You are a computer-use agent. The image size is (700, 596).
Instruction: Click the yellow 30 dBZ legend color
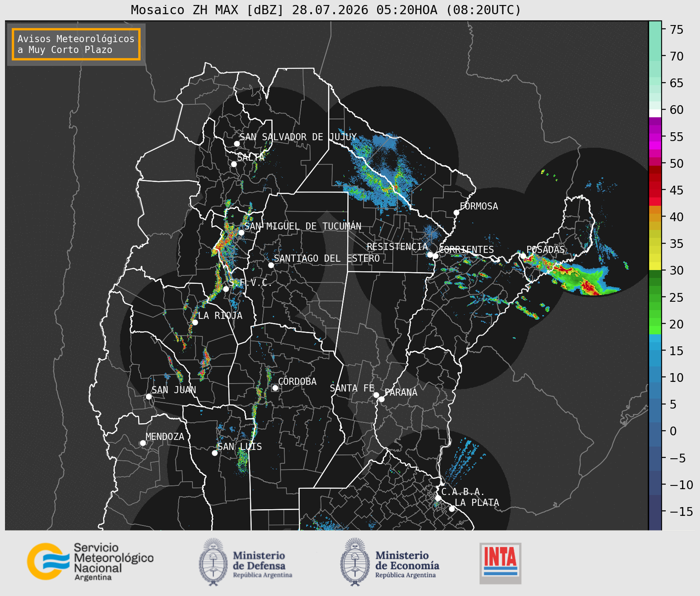[655, 266]
